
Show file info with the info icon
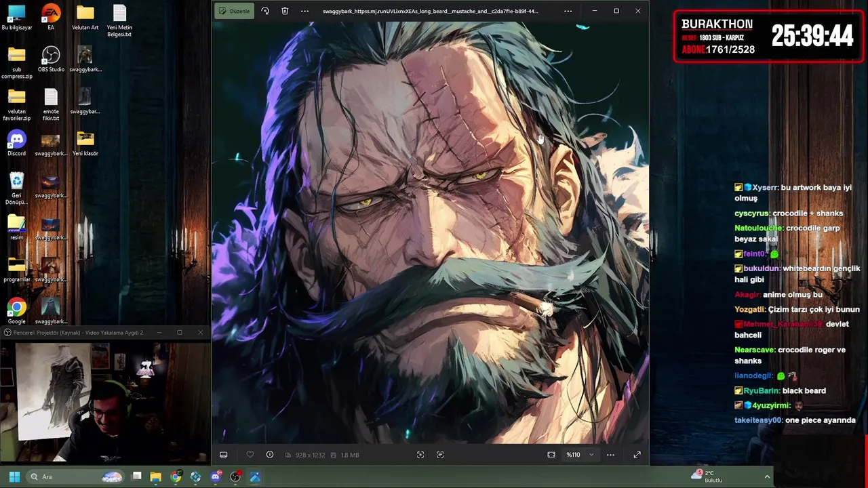click(269, 455)
